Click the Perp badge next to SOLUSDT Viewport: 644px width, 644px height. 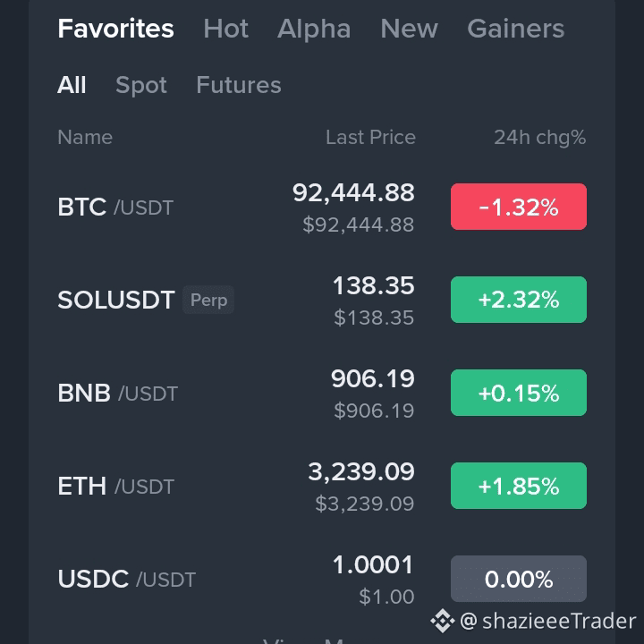[208, 300]
